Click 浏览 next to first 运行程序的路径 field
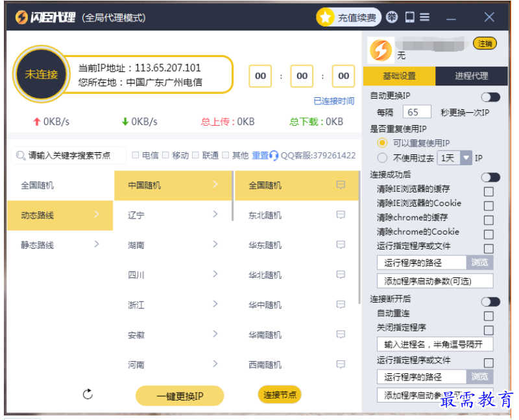519x420 pixels. [x=479, y=262]
